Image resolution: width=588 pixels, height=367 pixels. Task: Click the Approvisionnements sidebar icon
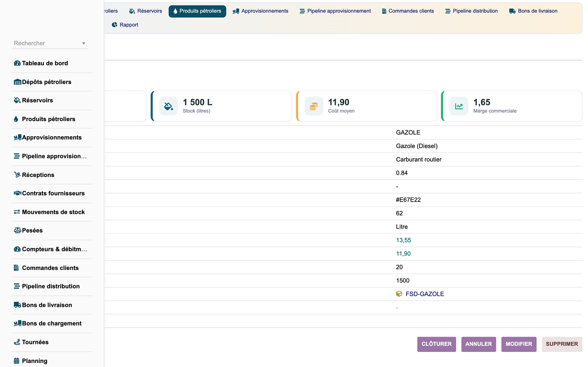pos(17,137)
